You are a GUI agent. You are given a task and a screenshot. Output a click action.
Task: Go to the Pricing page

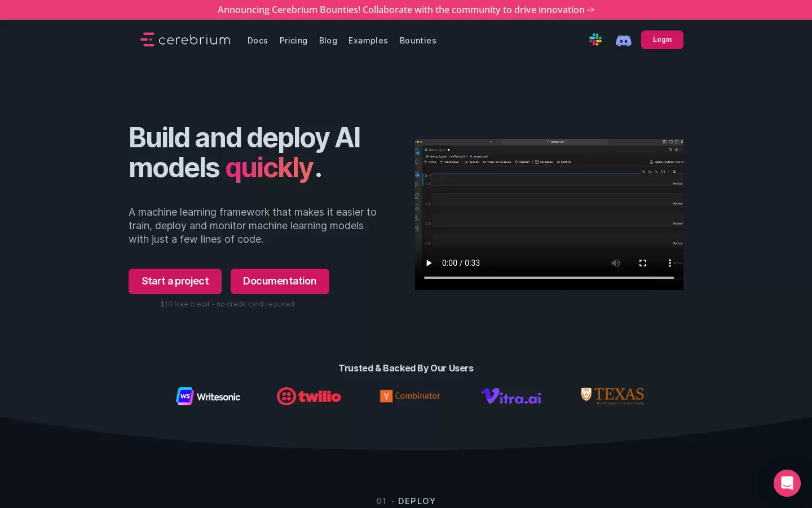(x=293, y=41)
